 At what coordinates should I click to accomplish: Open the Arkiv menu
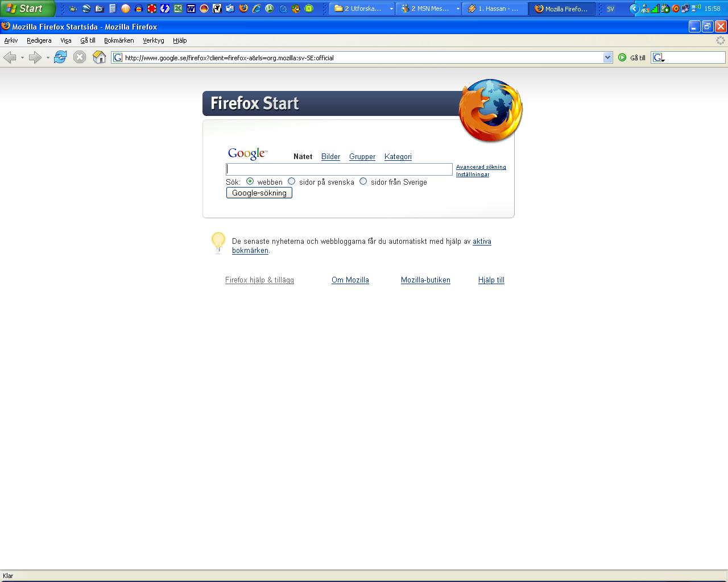coord(11,40)
